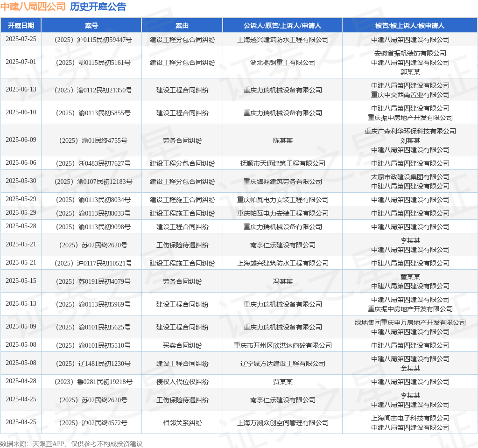Click defendant 安徽省振帆装饰有限公司
This screenshot has width=478, height=448.
point(410,53)
